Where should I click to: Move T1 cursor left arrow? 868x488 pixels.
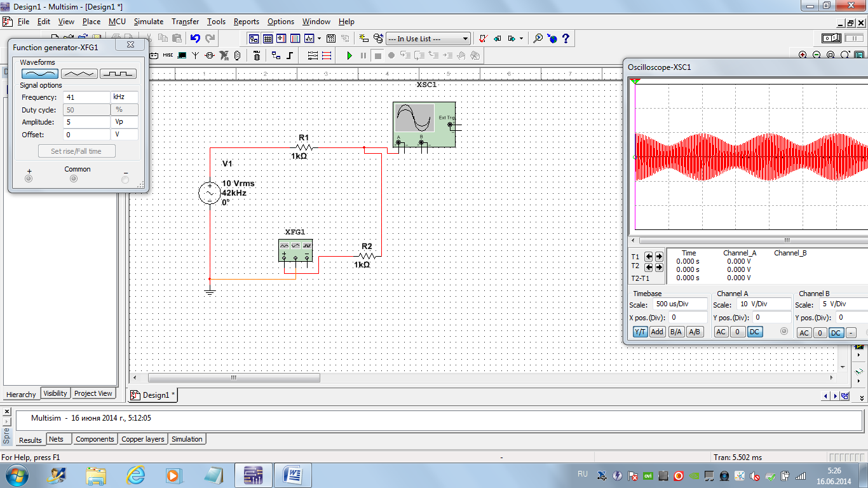pyautogui.click(x=649, y=257)
